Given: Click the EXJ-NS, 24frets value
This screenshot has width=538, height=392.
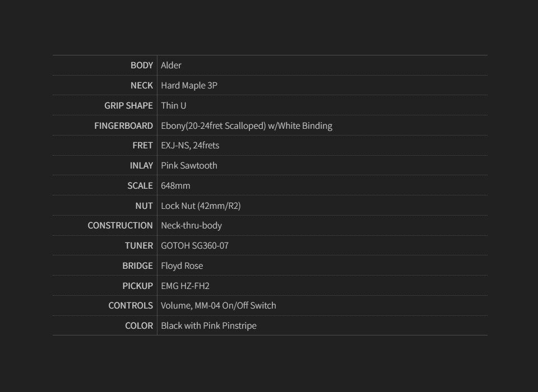Looking at the screenshot, I should tap(190, 146).
